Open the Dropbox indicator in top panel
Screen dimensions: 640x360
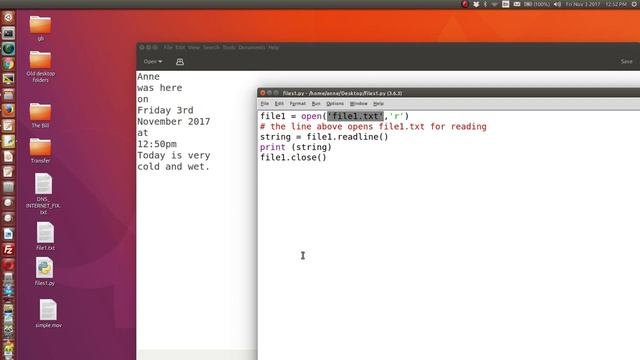coord(476,4)
